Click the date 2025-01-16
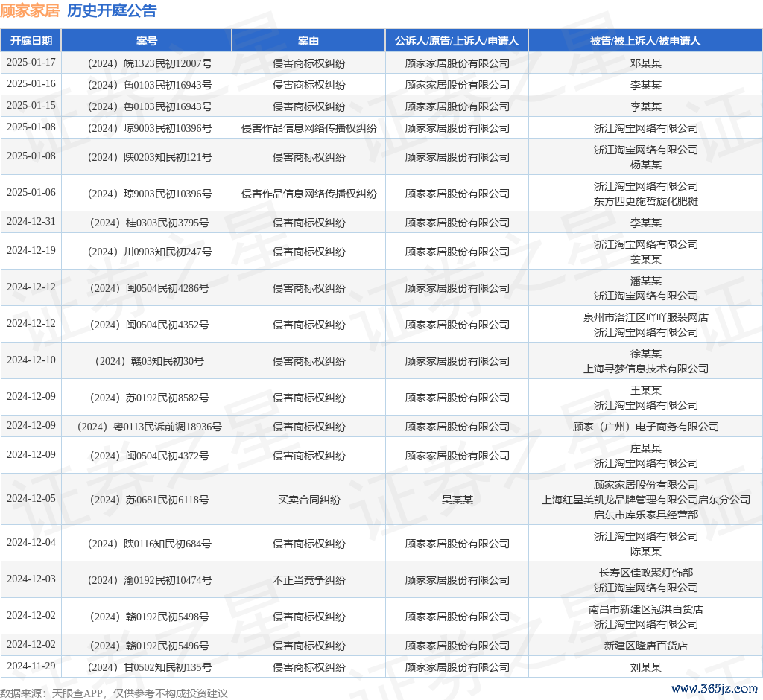Image resolution: width=763 pixels, height=700 pixels. [x=31, y=83]
